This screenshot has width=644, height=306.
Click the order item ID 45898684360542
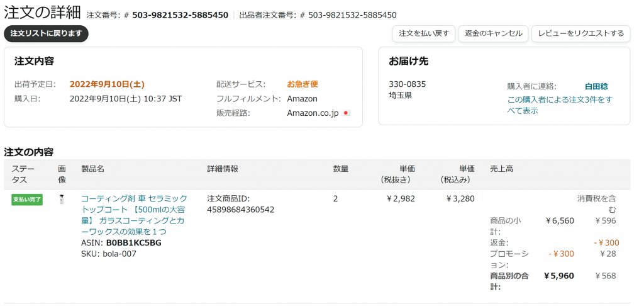(241, 210)
